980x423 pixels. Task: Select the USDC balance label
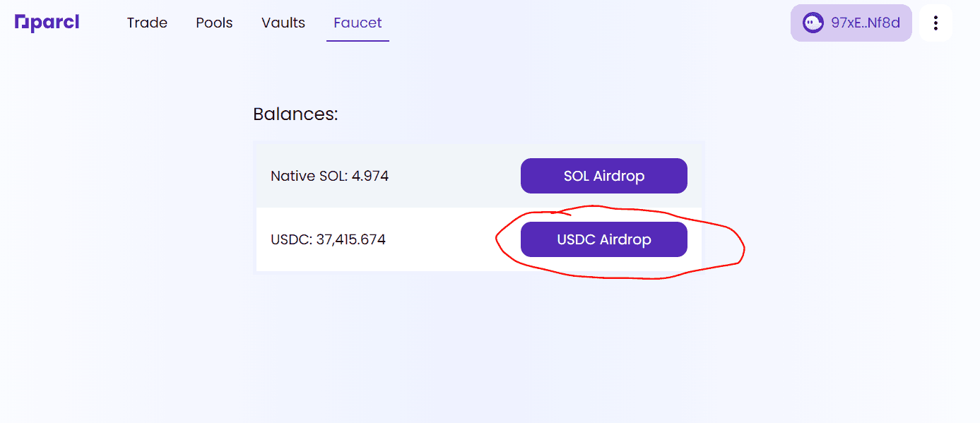(x=291, y=239)
